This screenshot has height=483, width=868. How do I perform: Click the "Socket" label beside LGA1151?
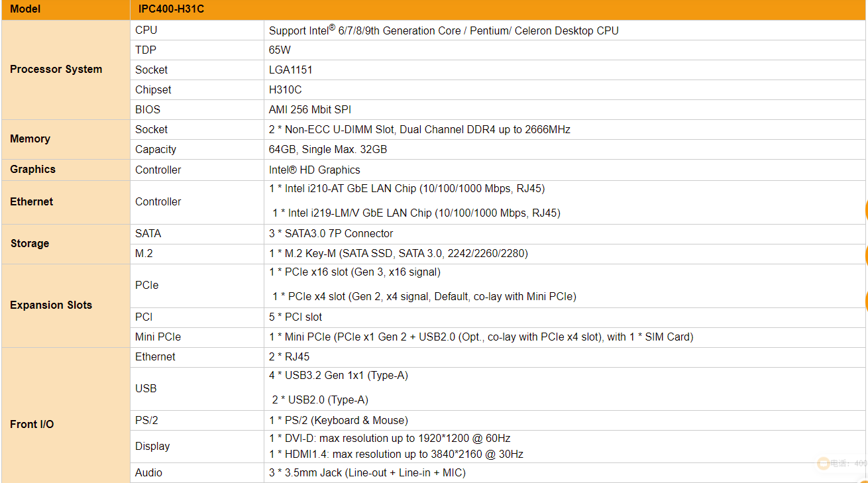coord(151,70)
